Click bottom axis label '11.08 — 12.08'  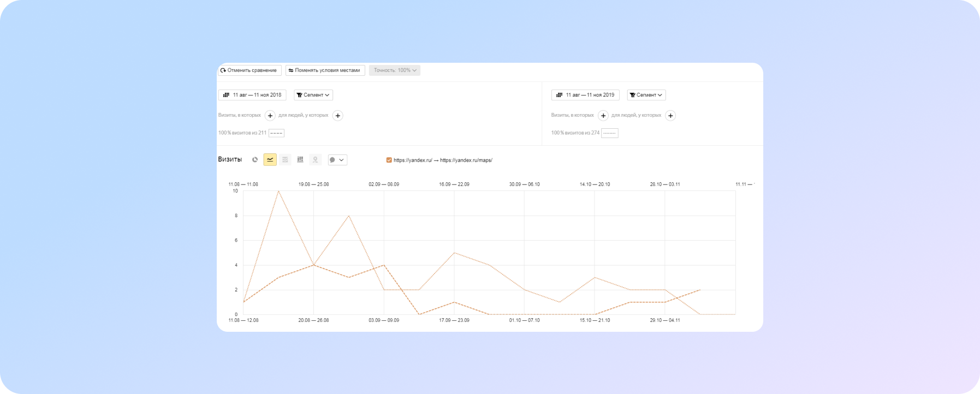(243, 320)
